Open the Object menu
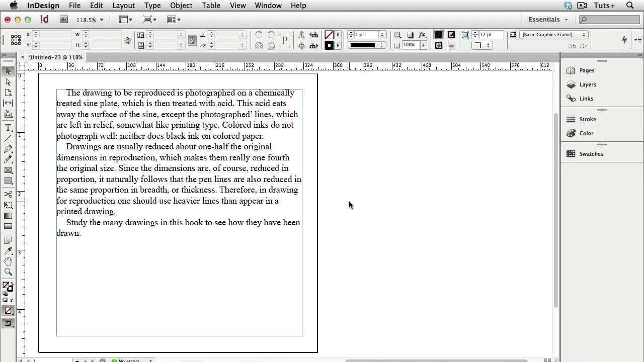This screenshot has width=644, height=362. pos(181,6)
